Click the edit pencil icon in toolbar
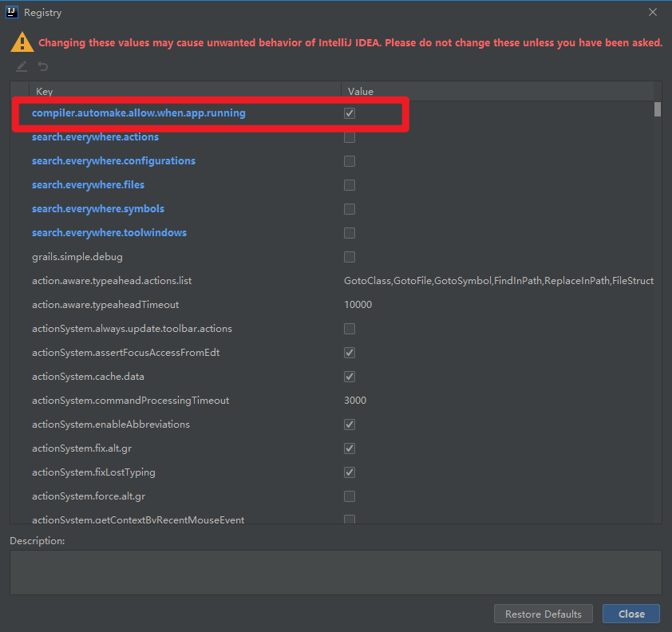This screenshot has width=672, height=632. pyautogui.click(x=22, y=66)
